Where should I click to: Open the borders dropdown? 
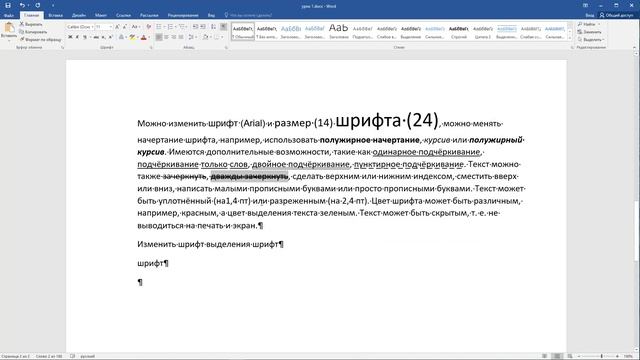222,37
